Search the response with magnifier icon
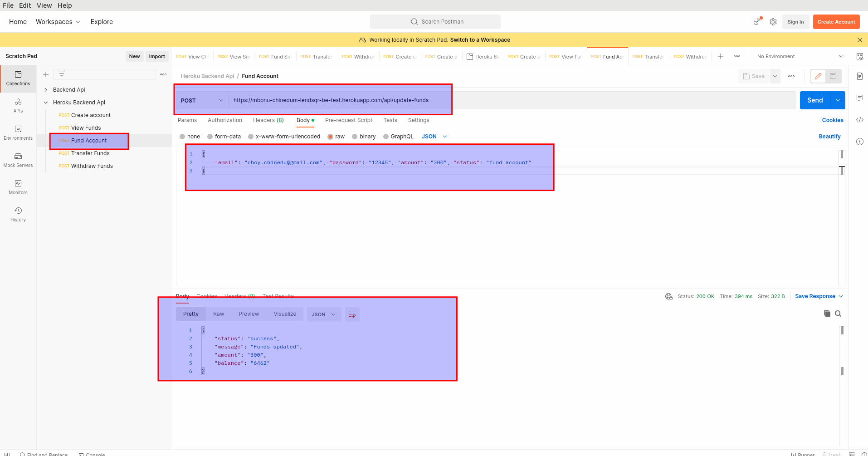The width and height of the screenshot is (868, 456). pos(838,314)
